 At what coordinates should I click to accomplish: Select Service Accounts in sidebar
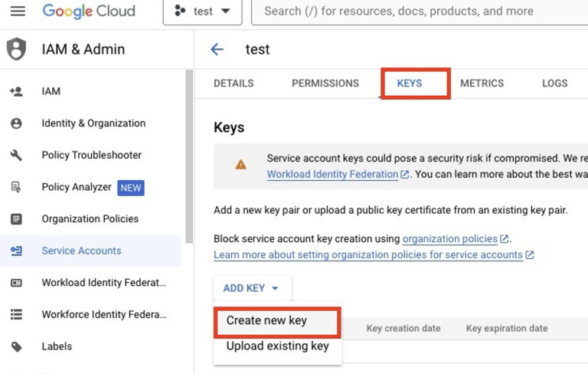tap(81, 251)
